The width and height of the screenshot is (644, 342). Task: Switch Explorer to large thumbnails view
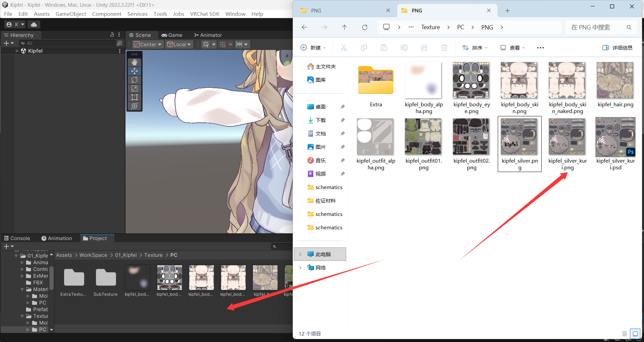[x=635, y=334]
